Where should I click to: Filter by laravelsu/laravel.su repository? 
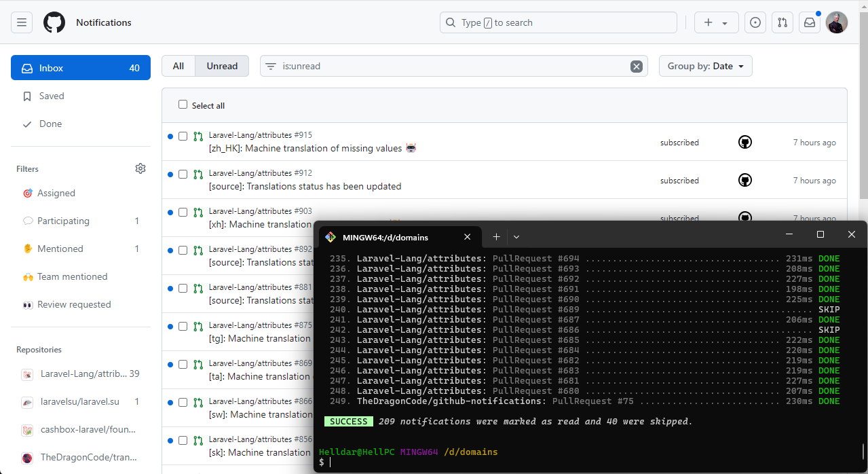81,401
